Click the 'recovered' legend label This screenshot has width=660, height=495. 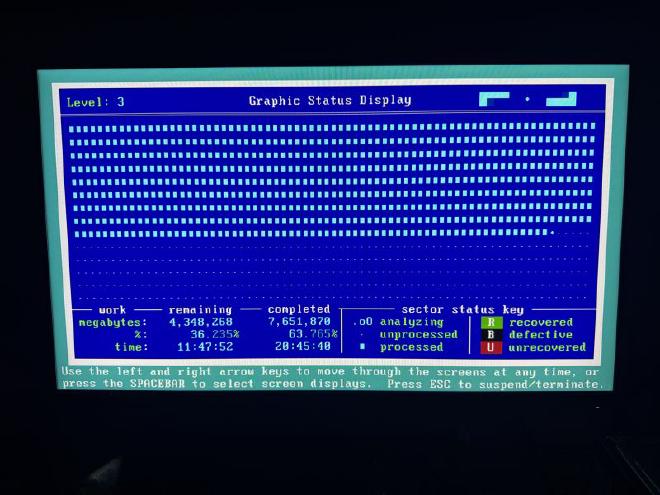point(541,322)
